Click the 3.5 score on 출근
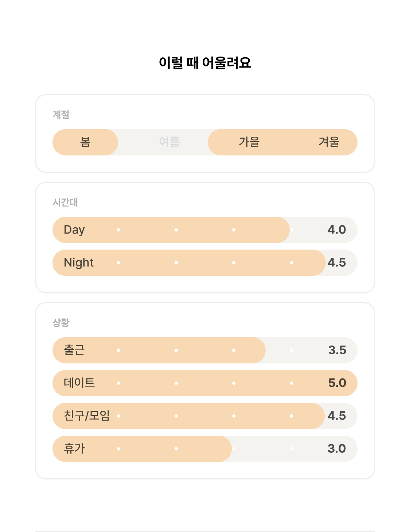Screen dimensions: 410x532 tap(337, 350)
